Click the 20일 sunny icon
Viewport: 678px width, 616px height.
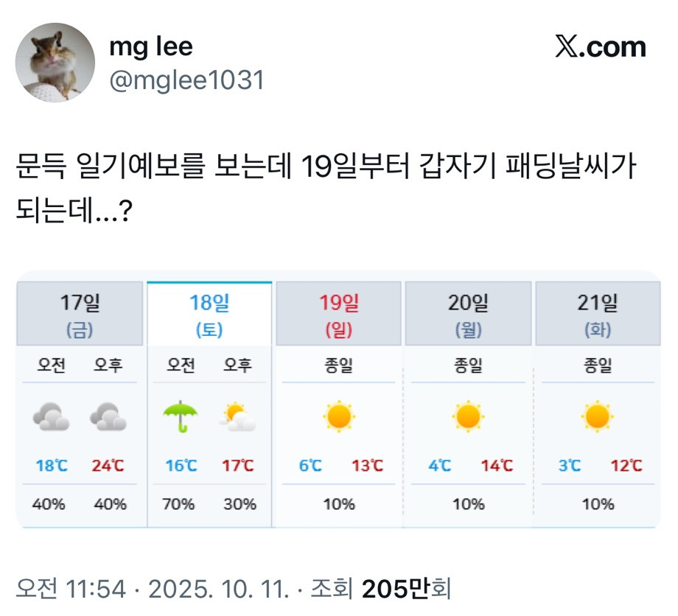(468, 416)
